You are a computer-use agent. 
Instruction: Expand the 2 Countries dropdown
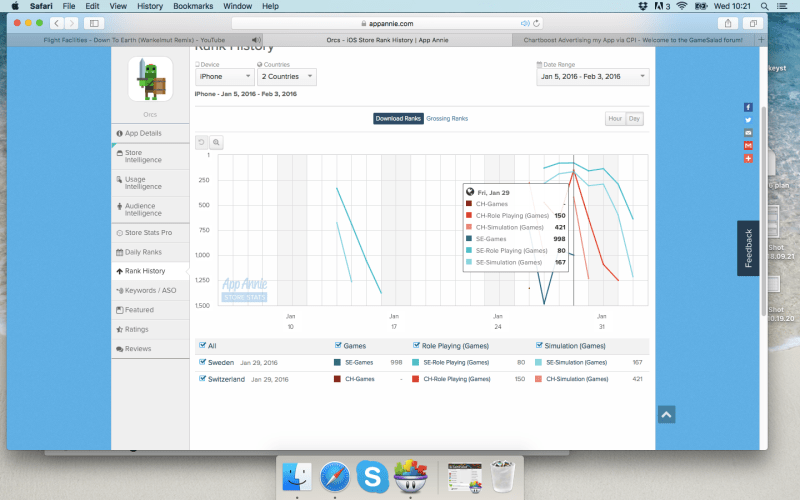click(x=287, y=77)
